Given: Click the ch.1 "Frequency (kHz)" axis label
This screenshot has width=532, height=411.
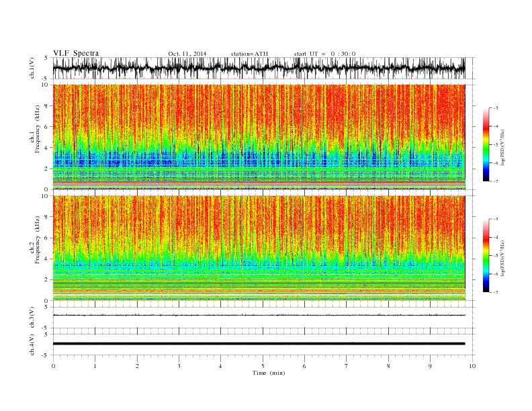Looking at the screenshot, I should [x=38, y=129].
